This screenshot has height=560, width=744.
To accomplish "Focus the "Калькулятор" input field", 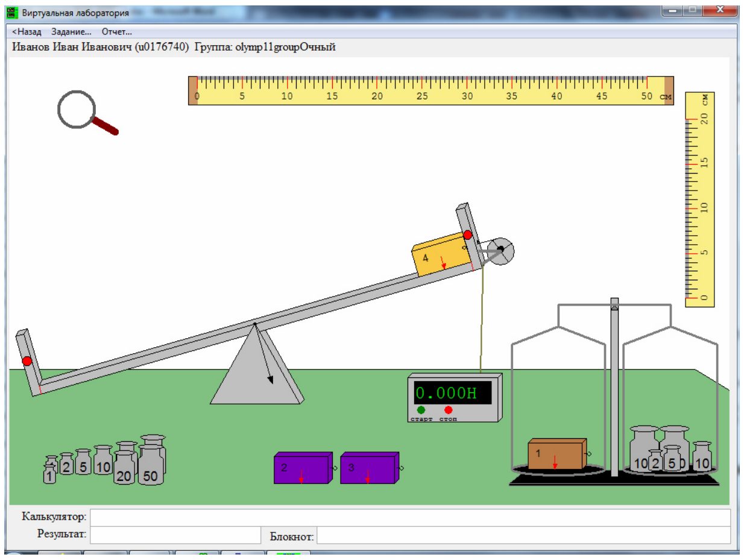I will point(411,517).
